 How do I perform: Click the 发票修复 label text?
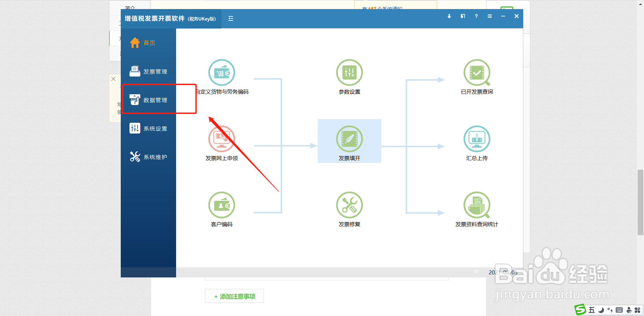[x=350, y=224]
